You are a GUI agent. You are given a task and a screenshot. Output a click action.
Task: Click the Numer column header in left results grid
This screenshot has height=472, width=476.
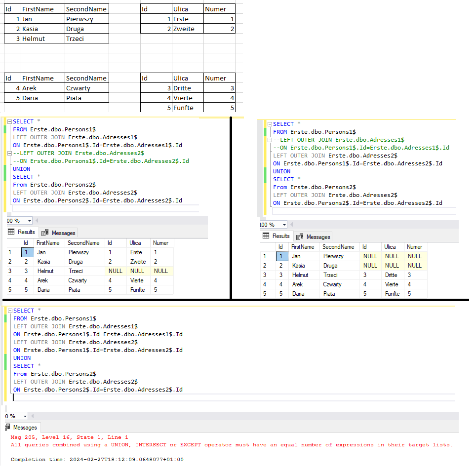coord(161,243)
